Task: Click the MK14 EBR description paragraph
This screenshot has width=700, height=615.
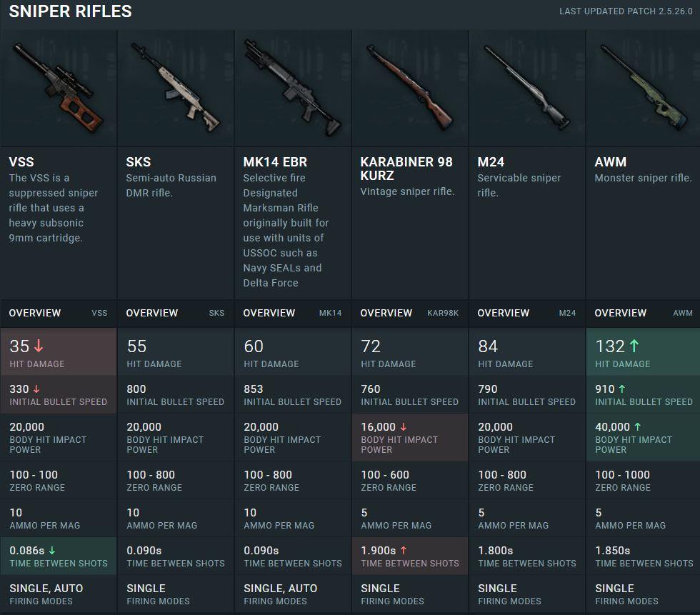Action: (286, 230)
